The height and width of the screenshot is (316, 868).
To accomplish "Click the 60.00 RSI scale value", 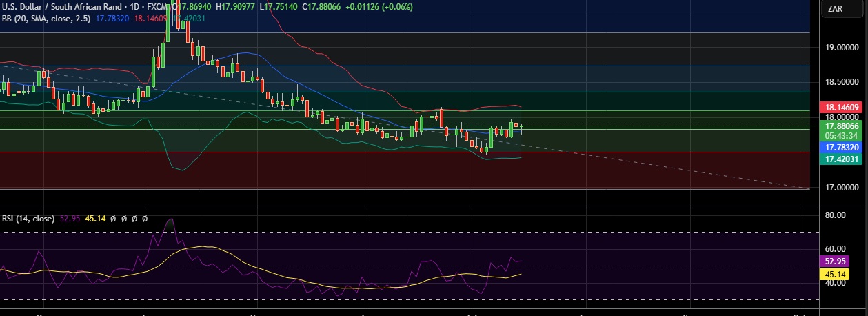I will (x=834, y=249).
